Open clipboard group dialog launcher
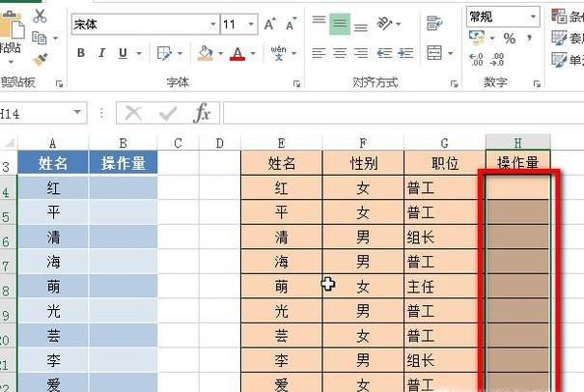Viewport: 584px width, 392px height. click(59, 84)
